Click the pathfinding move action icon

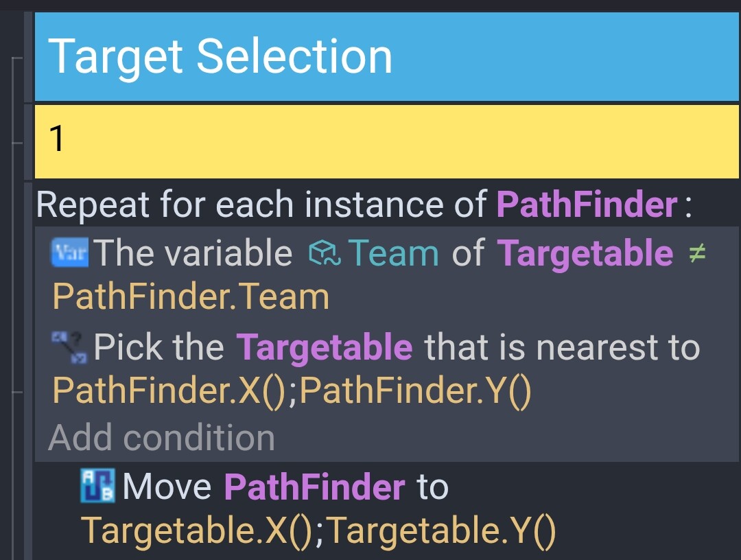(x=97, y=485)
